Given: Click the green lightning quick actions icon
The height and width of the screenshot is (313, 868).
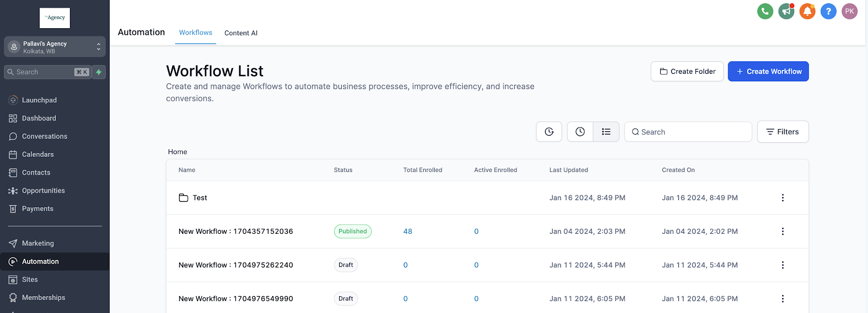Looking at the screenshot, I should click(x=99, y=72).
